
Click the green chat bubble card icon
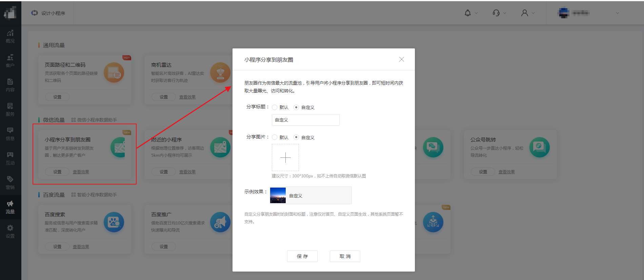tap(433, 147)
